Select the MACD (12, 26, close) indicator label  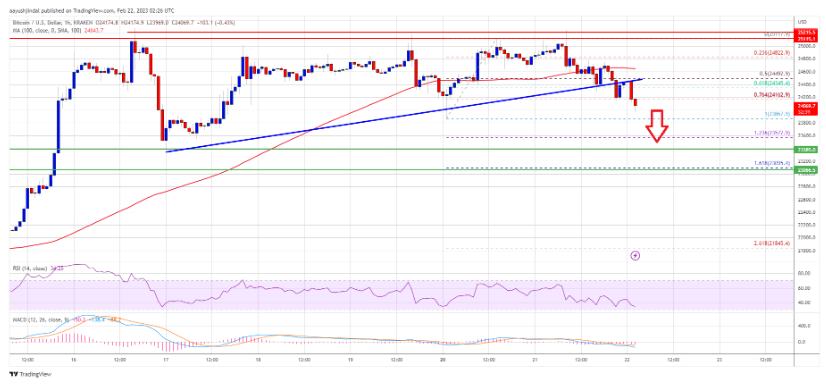[x=37, y=320]
